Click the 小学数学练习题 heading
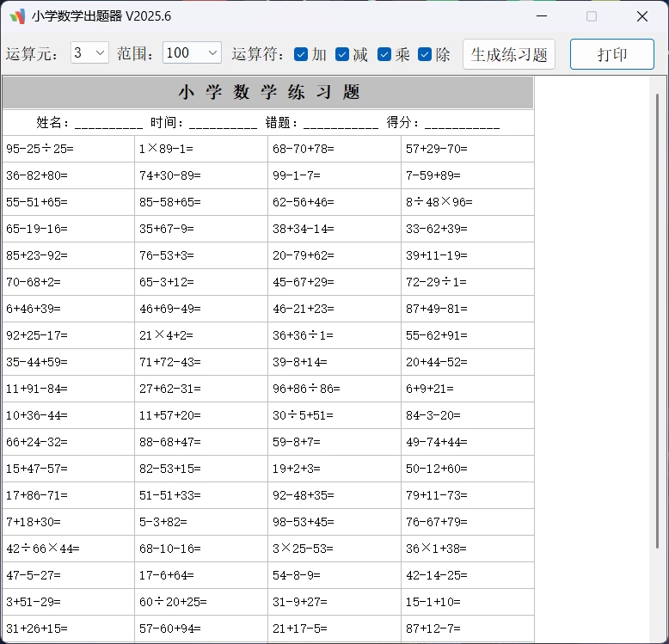Screen dimensions: 669x644 (x=269, y=92)
